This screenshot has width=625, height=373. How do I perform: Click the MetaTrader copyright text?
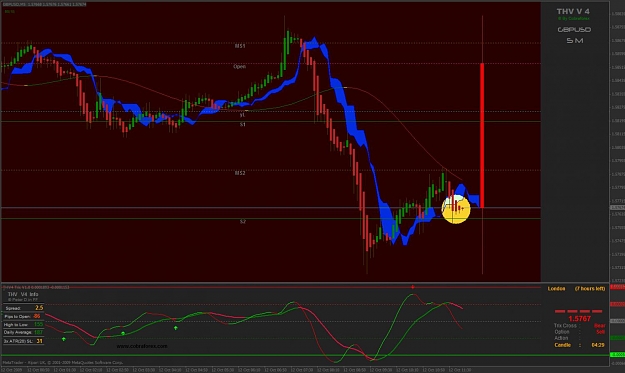click(63, 363)
